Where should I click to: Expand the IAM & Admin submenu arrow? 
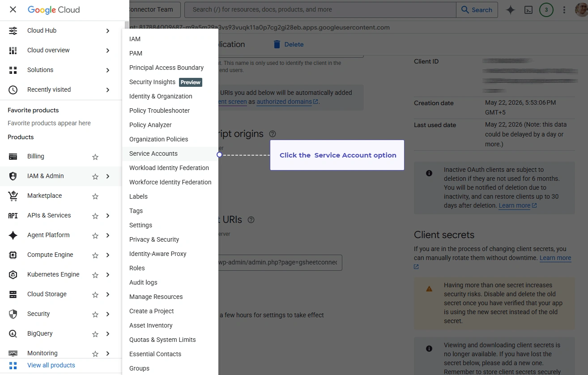[x=108, y=176]
